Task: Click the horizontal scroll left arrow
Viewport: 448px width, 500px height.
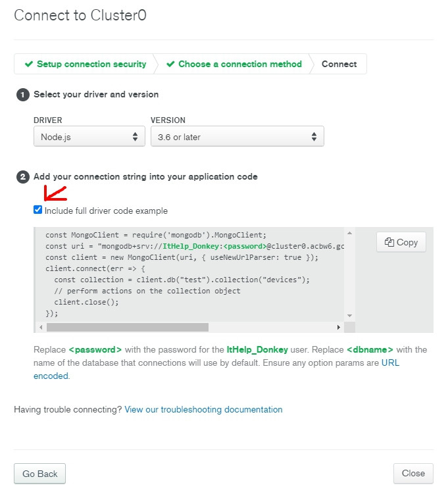Action: (41, 327)
